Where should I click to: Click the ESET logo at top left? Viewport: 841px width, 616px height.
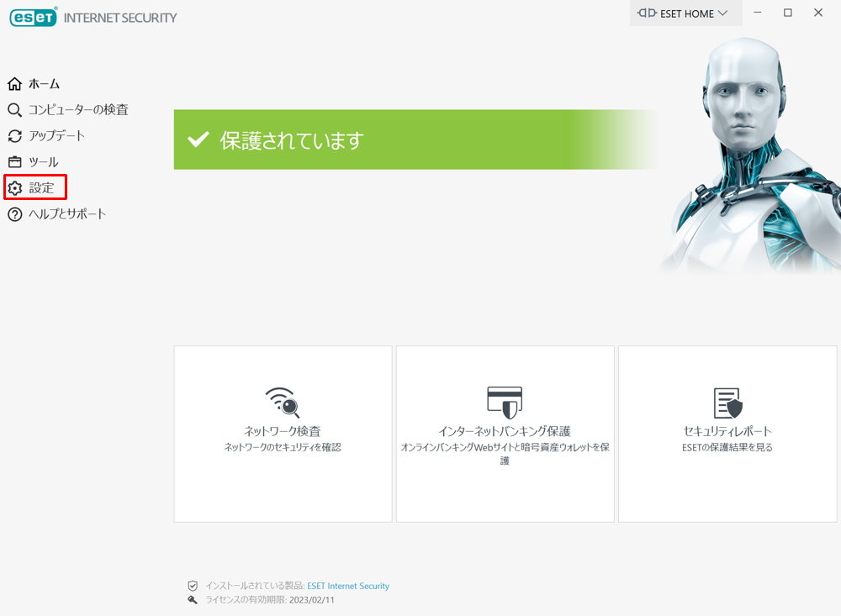pos(33,17)
